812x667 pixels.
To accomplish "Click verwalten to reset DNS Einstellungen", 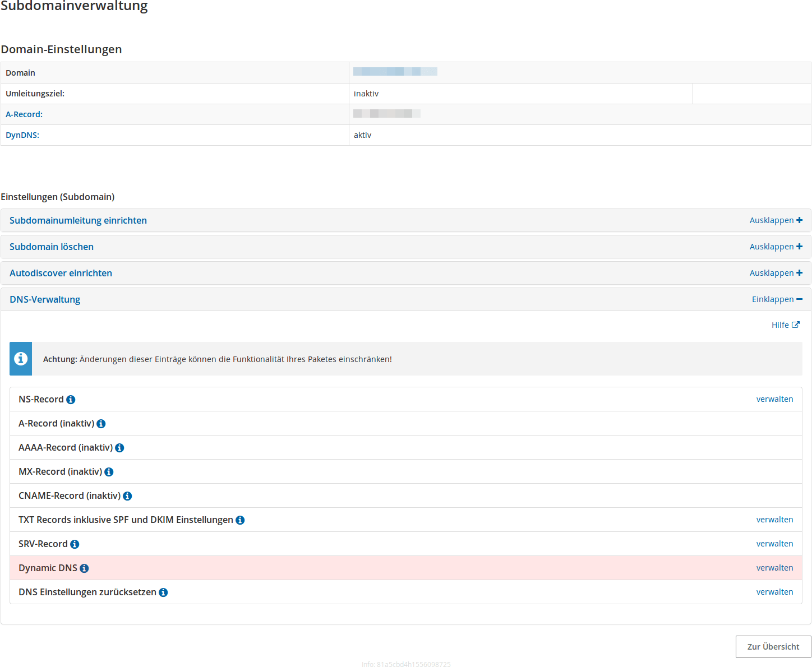I will point(774,592).
